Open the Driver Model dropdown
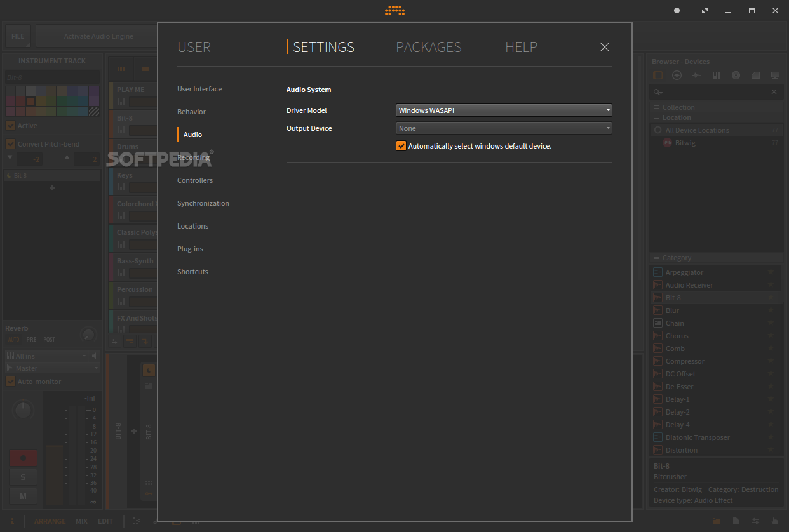 [504, 110]
